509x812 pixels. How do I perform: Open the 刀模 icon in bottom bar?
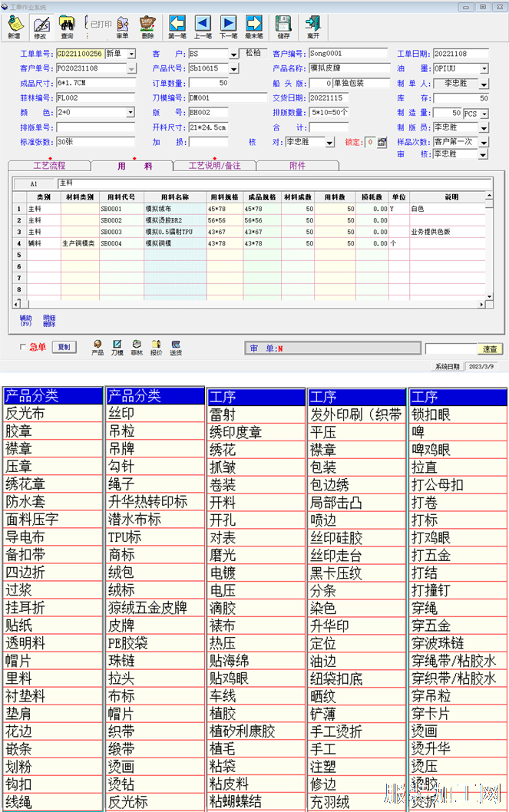[x=117, y=348]
